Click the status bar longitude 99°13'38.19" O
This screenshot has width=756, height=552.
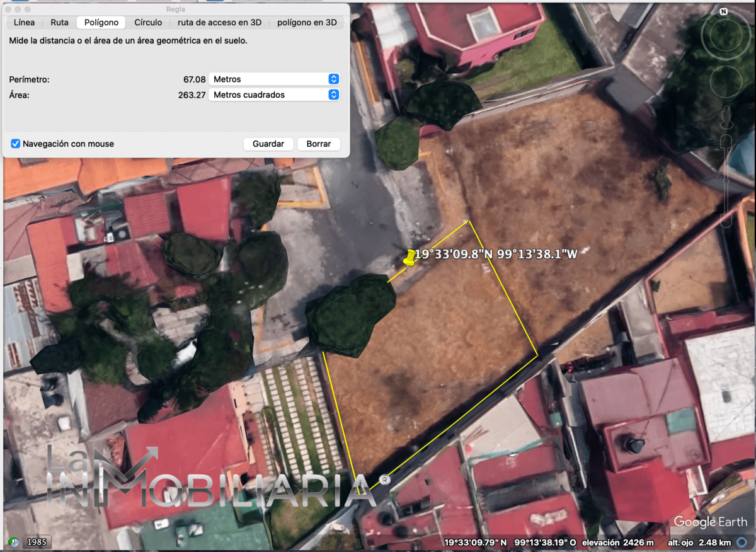pos(545,542)
